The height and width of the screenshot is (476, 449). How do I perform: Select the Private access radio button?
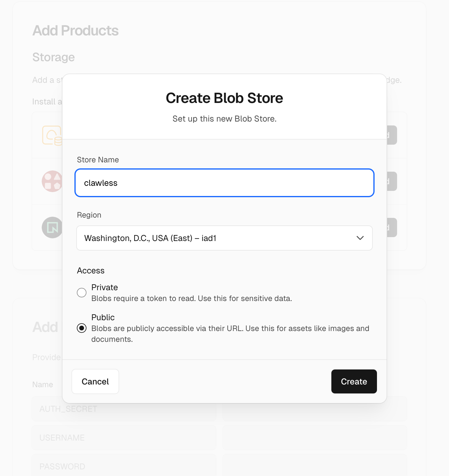pos(81,292)
